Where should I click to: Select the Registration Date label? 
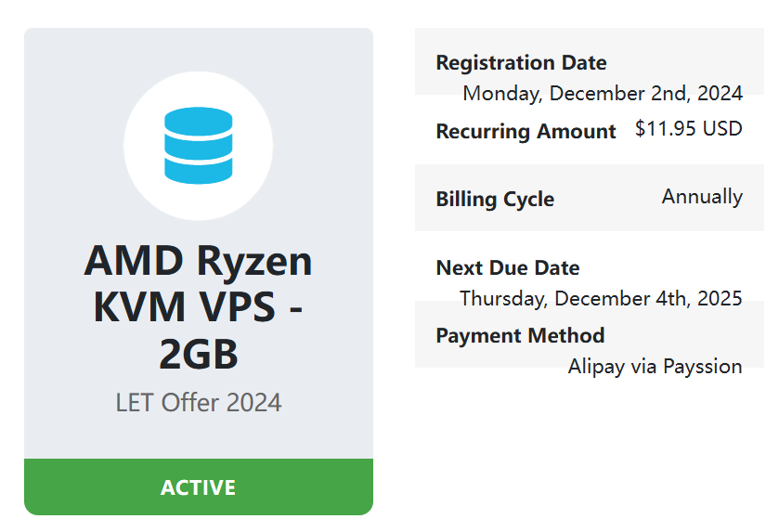[x=521, y=63]
